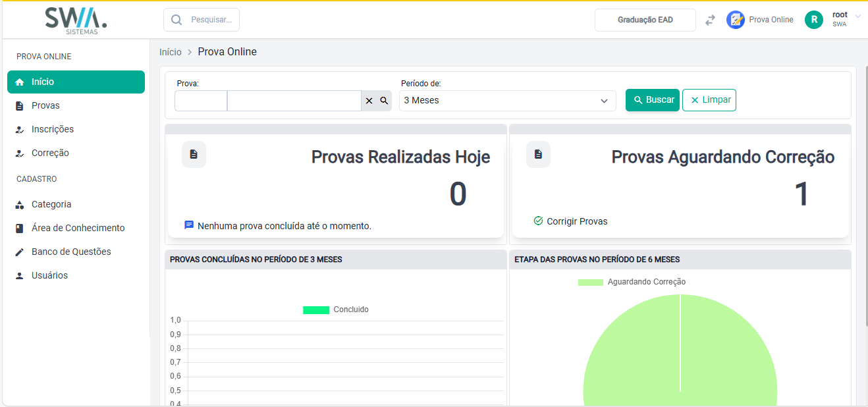The height and width of the screenshot is (407, 868).
Task: Toggle the Concluido green legend swatch
Action: tap(316, 310)
